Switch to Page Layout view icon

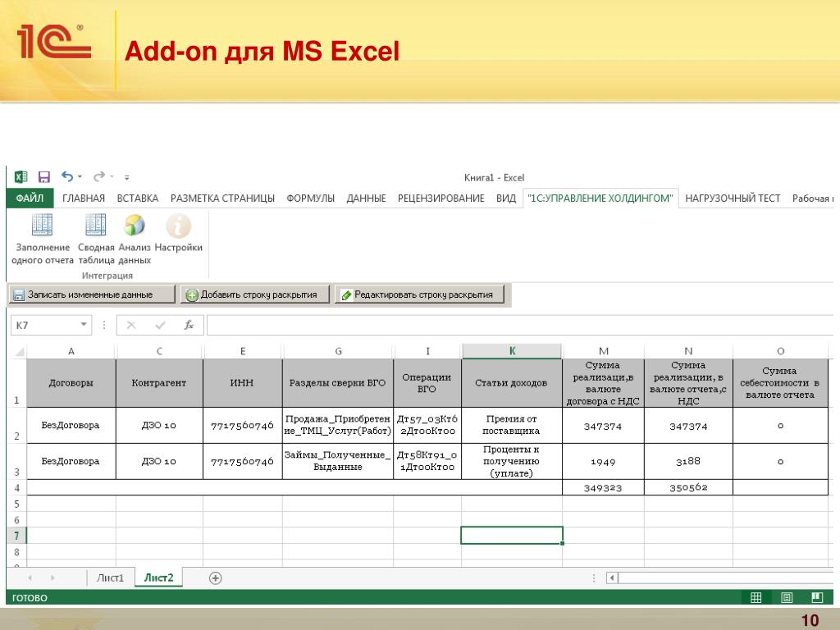[787, 597]
